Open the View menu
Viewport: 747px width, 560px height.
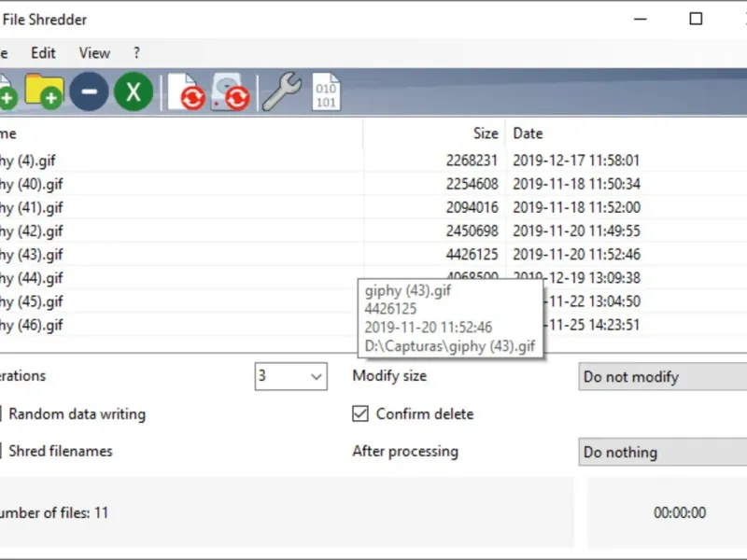click(x=94, y=53)
